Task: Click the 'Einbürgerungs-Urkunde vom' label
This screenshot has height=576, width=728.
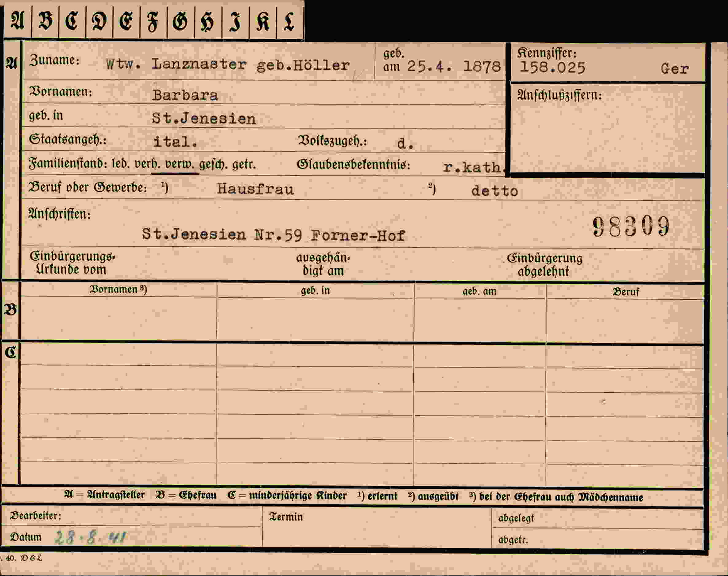Action: point(72,263)
